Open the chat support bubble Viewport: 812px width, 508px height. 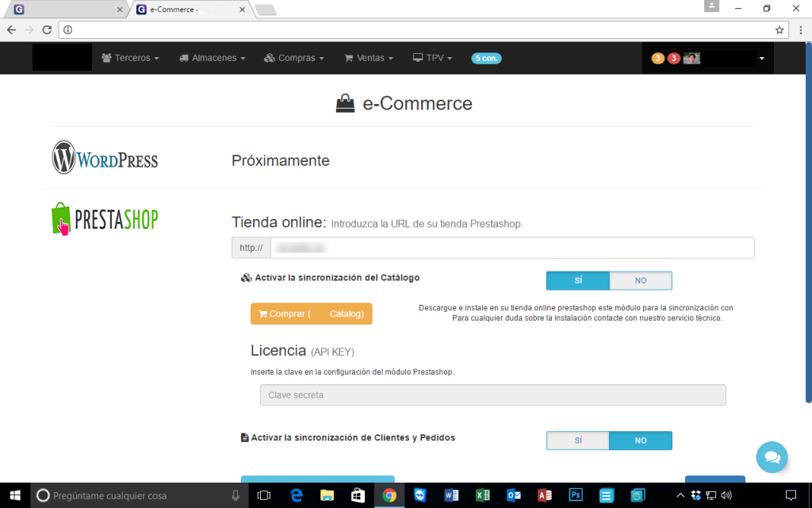click(x=772, y=457)
